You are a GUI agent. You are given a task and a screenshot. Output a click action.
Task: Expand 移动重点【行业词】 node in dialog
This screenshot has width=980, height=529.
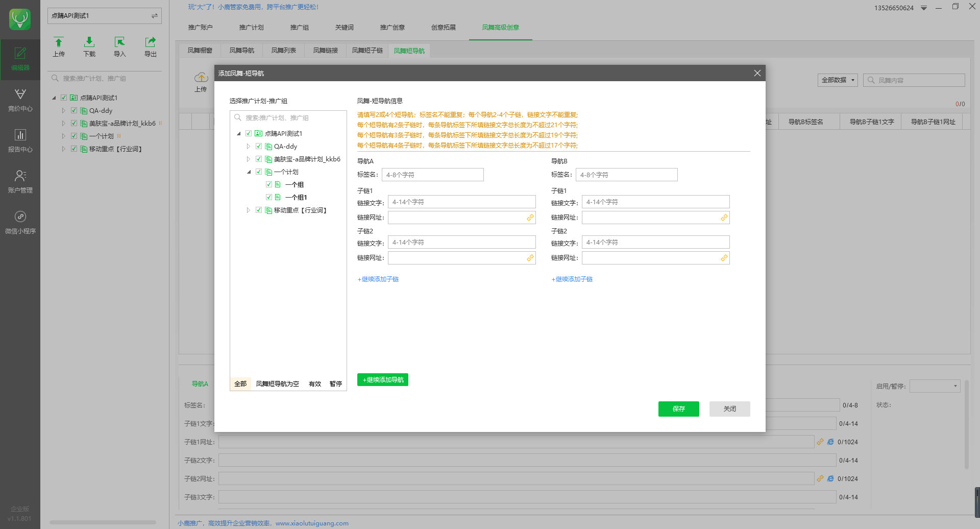(249, 210)
